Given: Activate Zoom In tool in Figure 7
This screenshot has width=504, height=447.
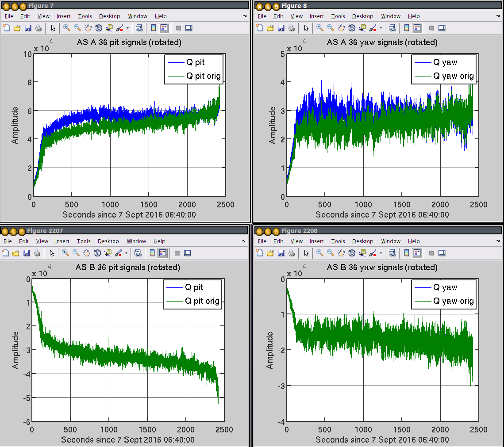Looking at the screenshot, I should pyautogui.click(x=66, y=28).
